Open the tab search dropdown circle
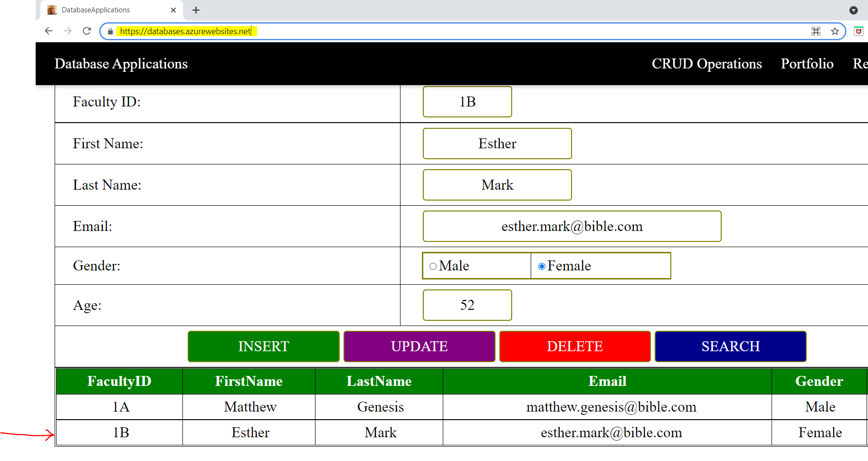This screenshot has height=461, width=868. [x=853, y=10]
